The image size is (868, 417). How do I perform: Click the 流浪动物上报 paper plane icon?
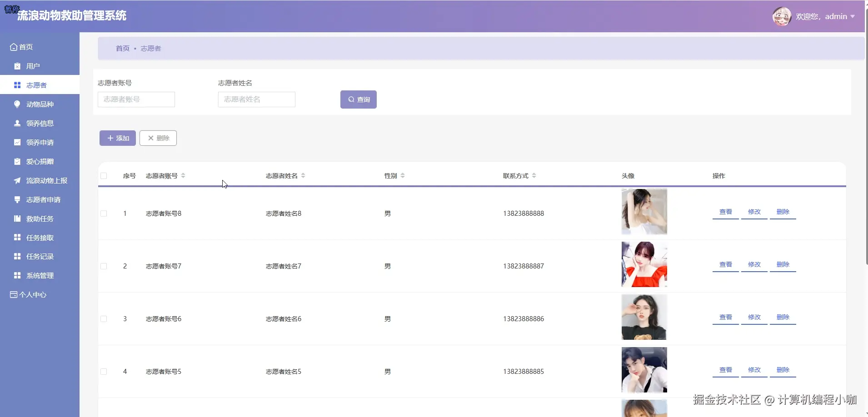[17, 181]
